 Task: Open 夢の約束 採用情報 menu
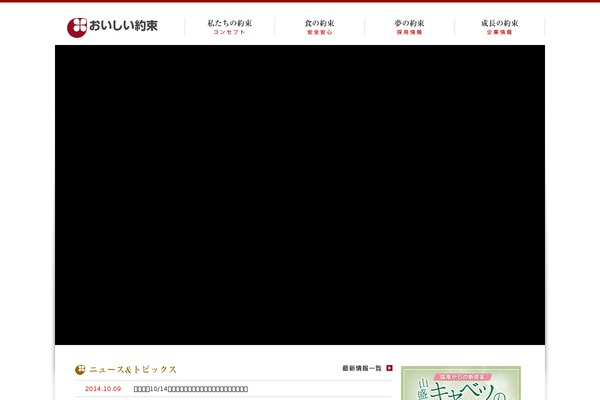409,27
